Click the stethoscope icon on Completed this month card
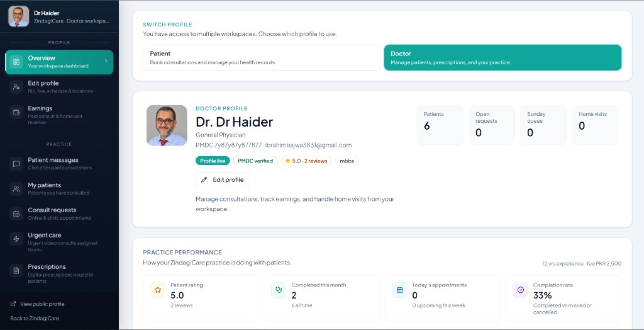 pyautogui.click(x=279, y=290)
